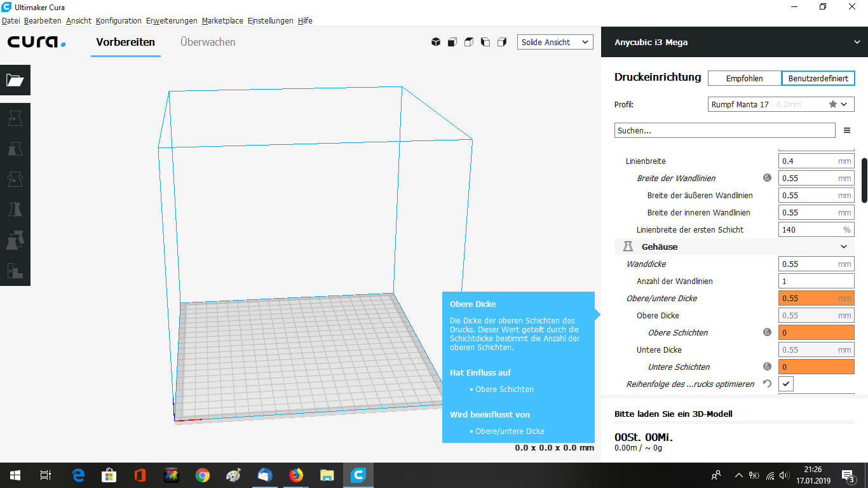Open the Marketplace menu
The width and height of the screenshot is (868, 488).
tap(222, 20)
